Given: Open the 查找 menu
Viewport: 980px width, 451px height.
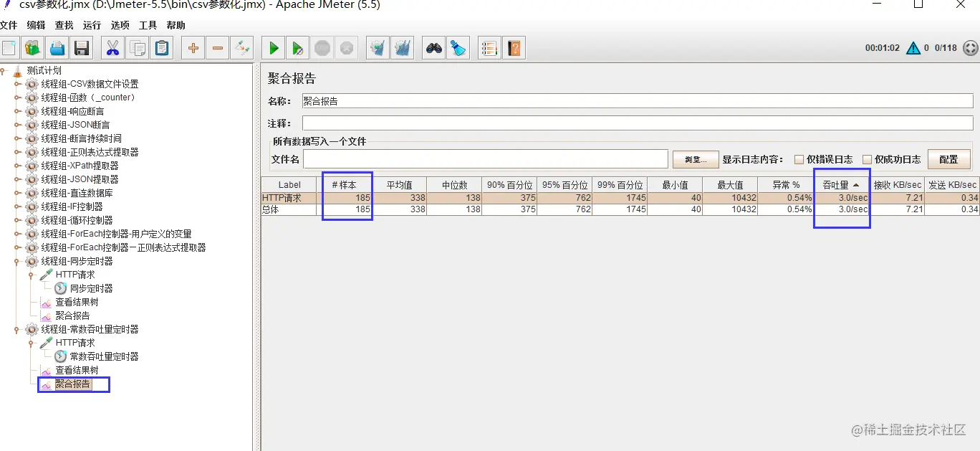Looking at the screenshot, I should 64,25.
